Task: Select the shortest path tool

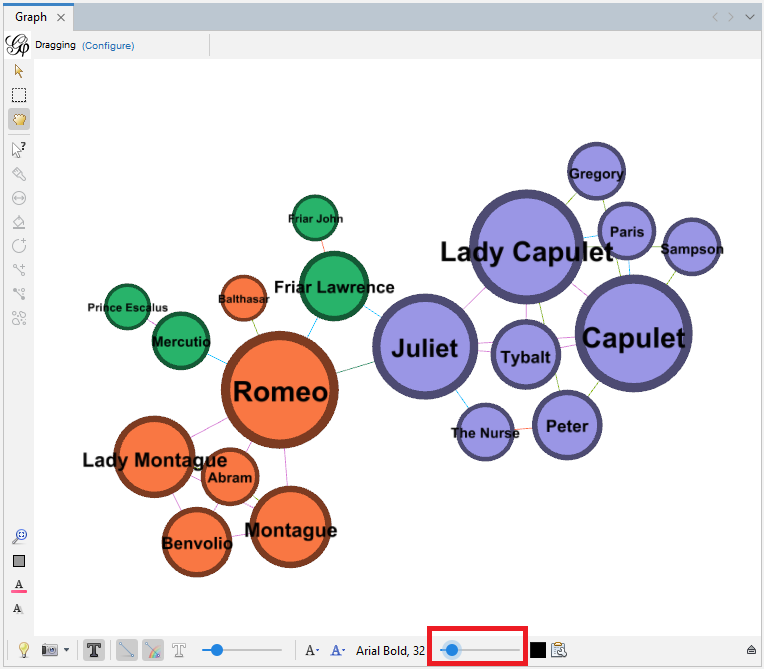Action: click(x=19, y=293)
